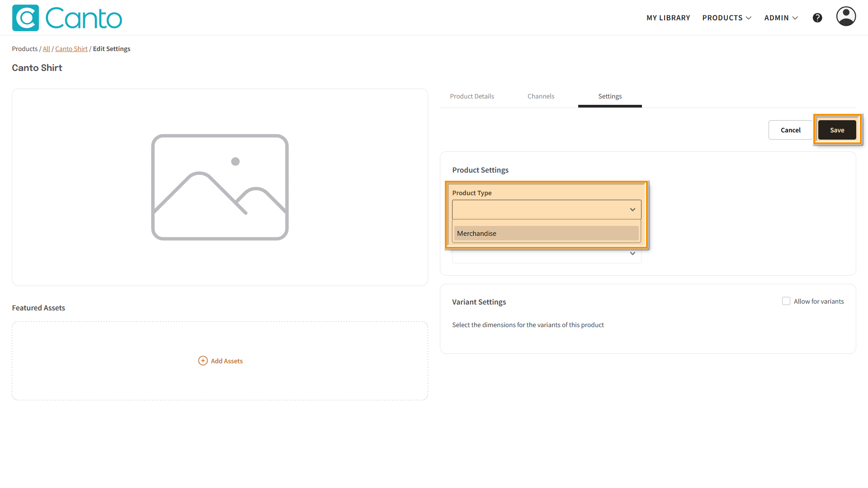Expand the Admin menu
Viewport: 868px width, 488px height.
tap(781, 18)
